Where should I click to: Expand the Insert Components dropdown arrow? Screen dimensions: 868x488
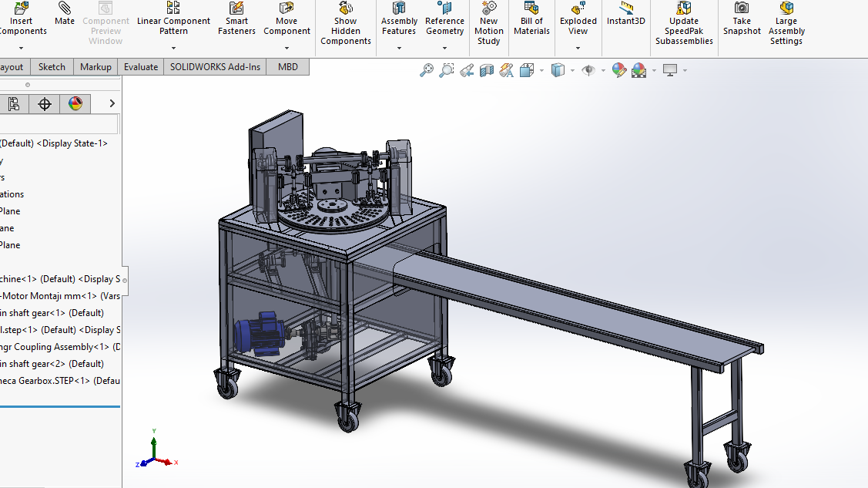tap(21, 49)
